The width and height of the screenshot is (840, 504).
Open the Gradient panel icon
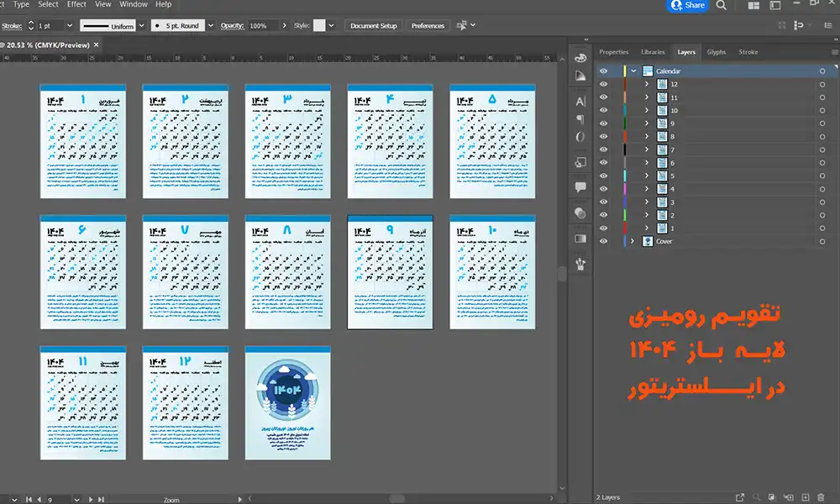tap(580, 239)
